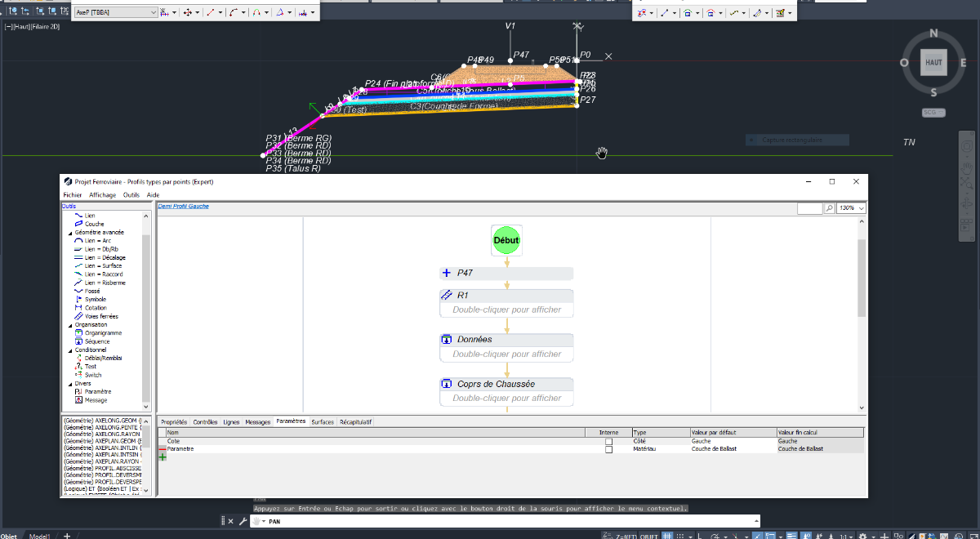Click the green add parameter plus icon
This screenshot has height=539, width=980.
pyautogui.click(x=163, y=457)
